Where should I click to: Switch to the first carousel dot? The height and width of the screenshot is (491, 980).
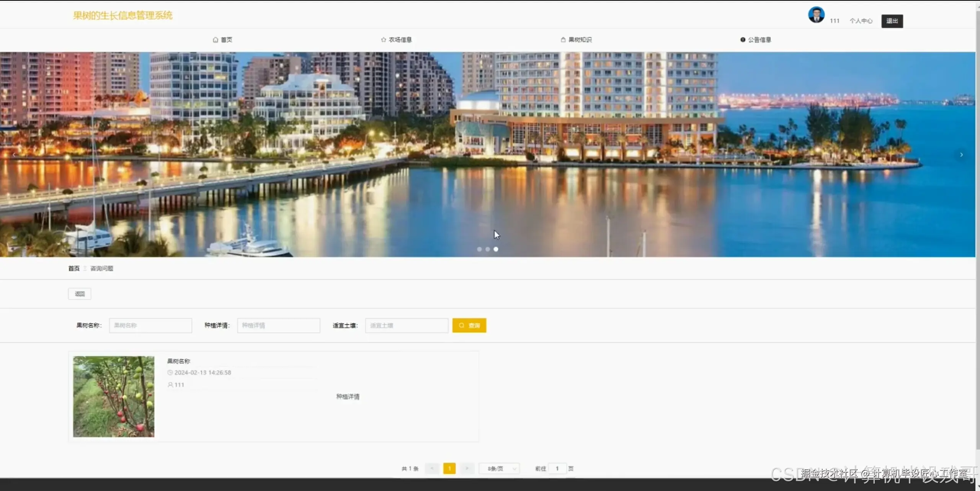[479, 249]
